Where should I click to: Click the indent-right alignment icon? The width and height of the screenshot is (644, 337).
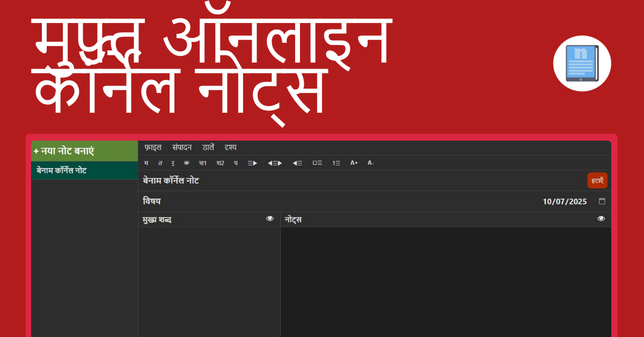pos(252,163)
